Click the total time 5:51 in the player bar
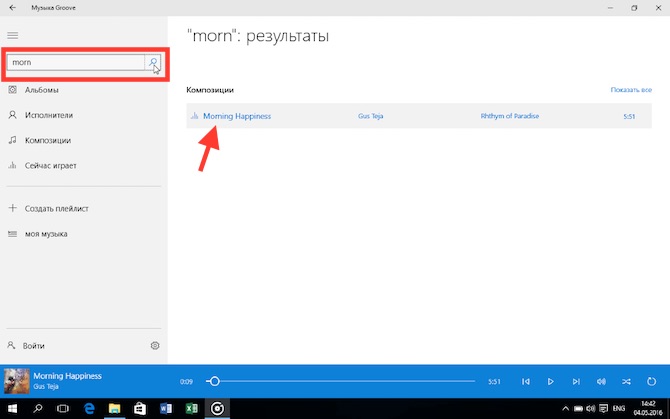 click(494, 382)
